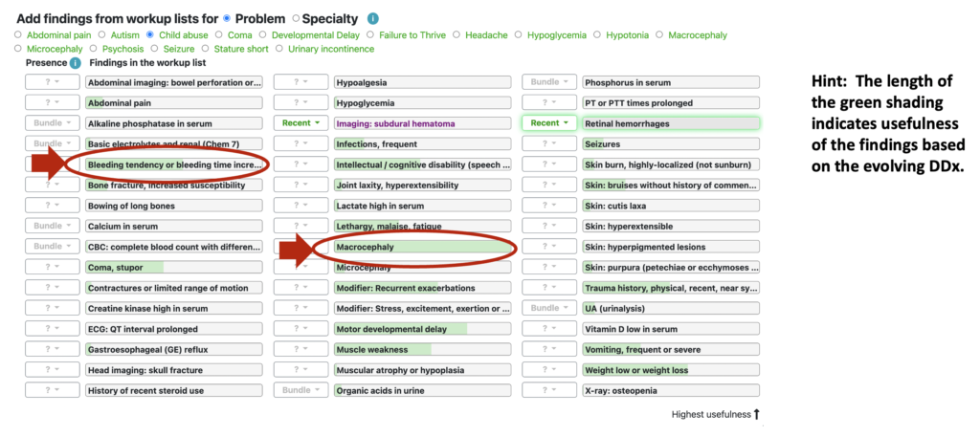Click the Bleeding tendency finding
This screenshot has width=980, height=437.
coord(174,164)
